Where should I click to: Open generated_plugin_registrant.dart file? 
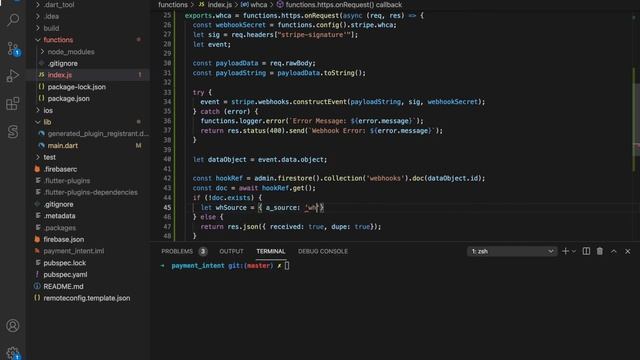[98, 134]
